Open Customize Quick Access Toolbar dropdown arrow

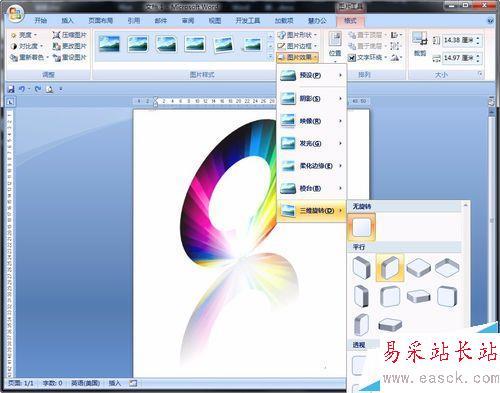[x=61, y=89]
